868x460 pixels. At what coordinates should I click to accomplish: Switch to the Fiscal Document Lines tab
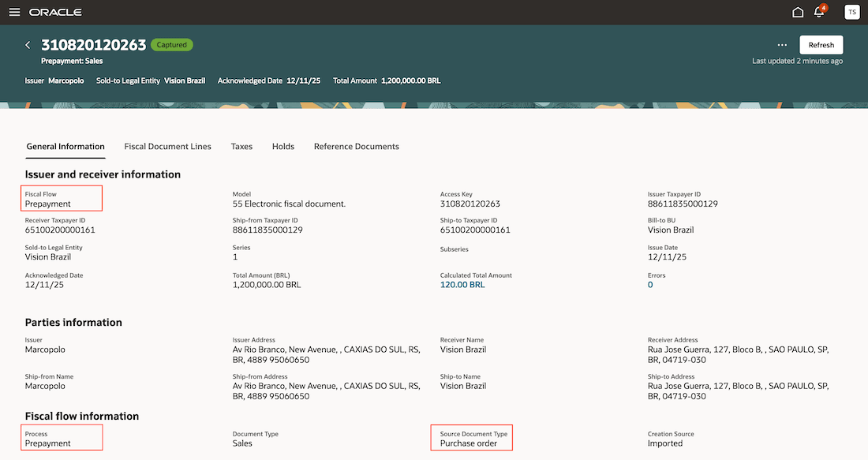167,146
